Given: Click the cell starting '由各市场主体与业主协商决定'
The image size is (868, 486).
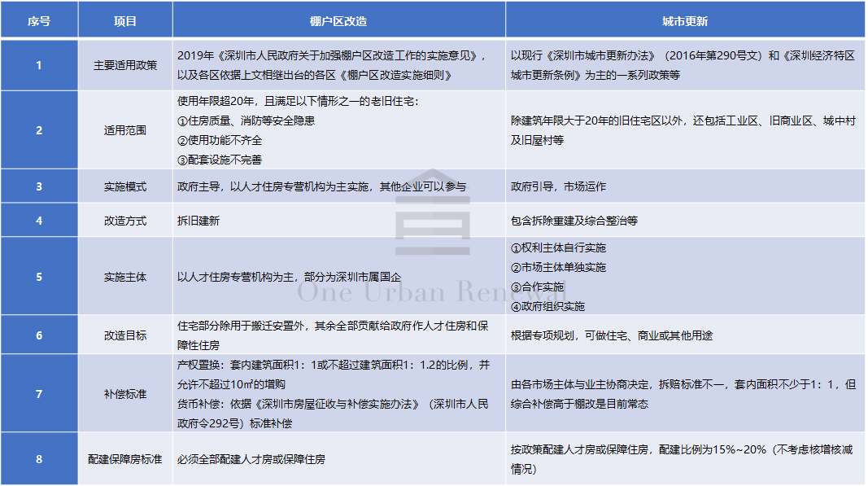Looking at the screenshot, I should point(685,393).
